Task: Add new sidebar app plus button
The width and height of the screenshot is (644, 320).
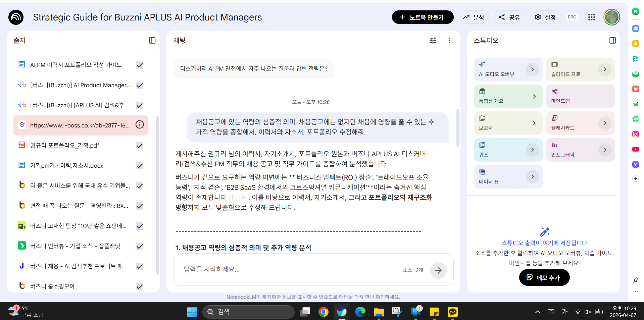Action: click(x=636, y=178)
